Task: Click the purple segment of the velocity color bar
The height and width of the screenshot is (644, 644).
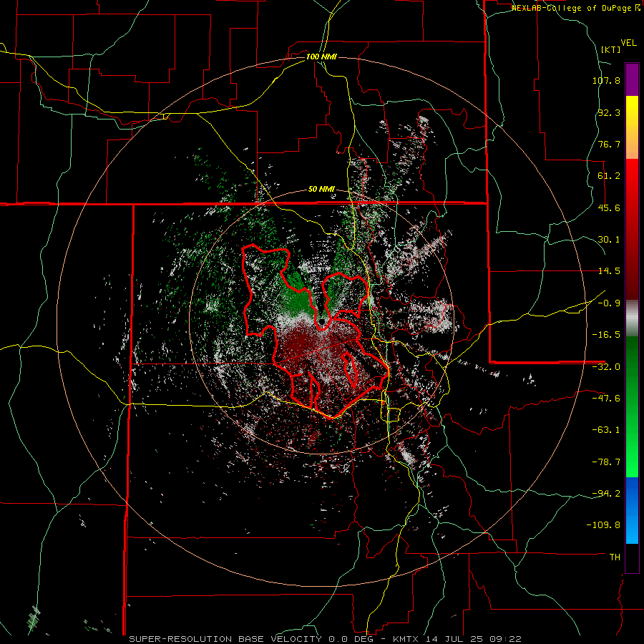Action: [632, 79]
